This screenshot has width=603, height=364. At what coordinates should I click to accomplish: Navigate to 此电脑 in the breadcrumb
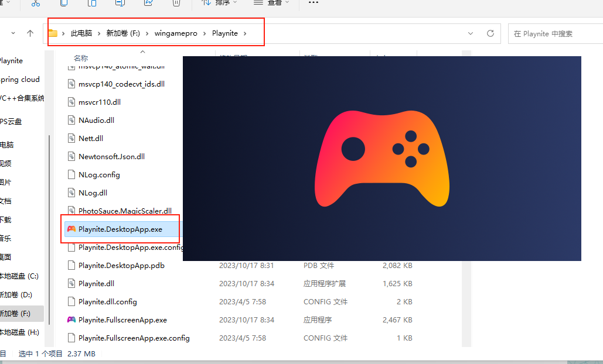click(x=81, y=33)
